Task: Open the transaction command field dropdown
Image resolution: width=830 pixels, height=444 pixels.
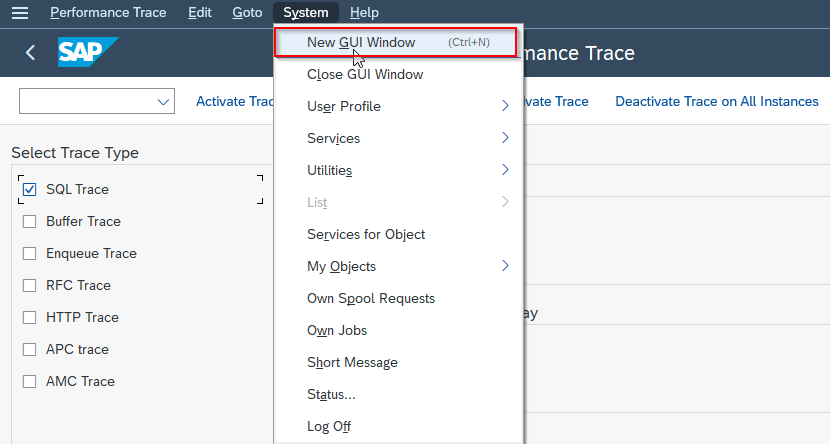Action: pos(163,101)
